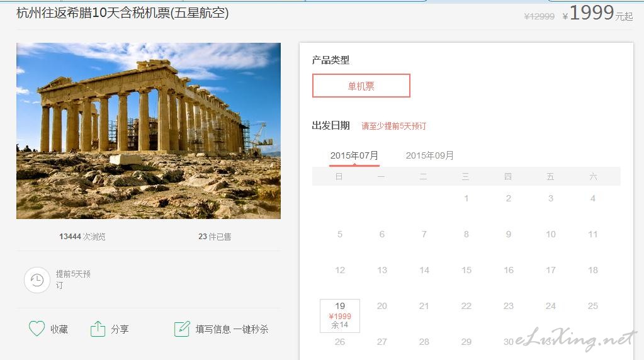Click the 出发日期 heading
This screenshot has height=360, width=644.
(330, 126)
